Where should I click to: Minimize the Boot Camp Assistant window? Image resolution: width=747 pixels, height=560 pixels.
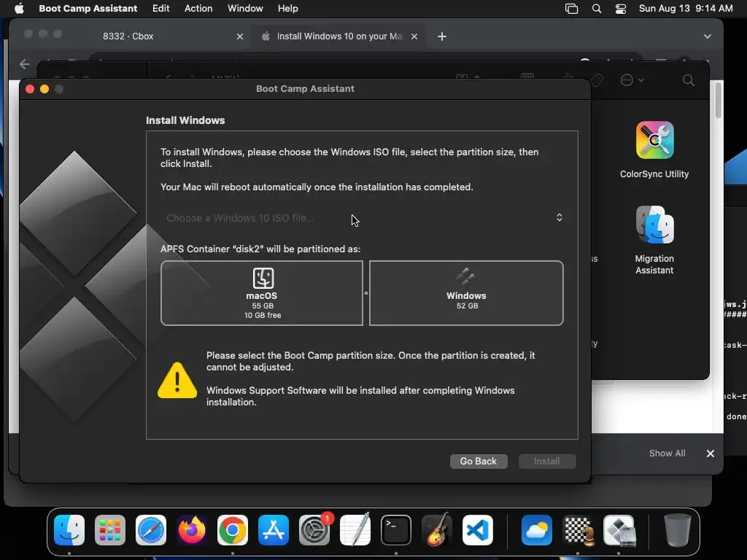click(x=44, y=89)
